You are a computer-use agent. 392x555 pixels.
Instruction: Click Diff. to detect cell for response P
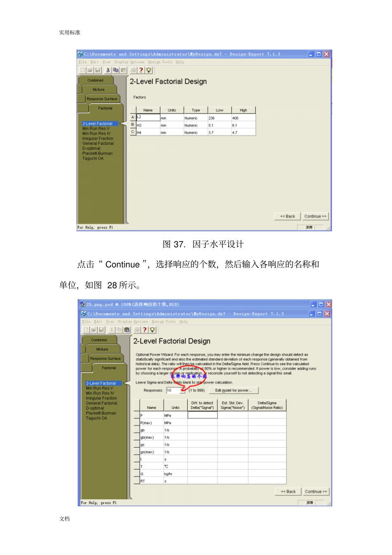(x=203, y=415)
